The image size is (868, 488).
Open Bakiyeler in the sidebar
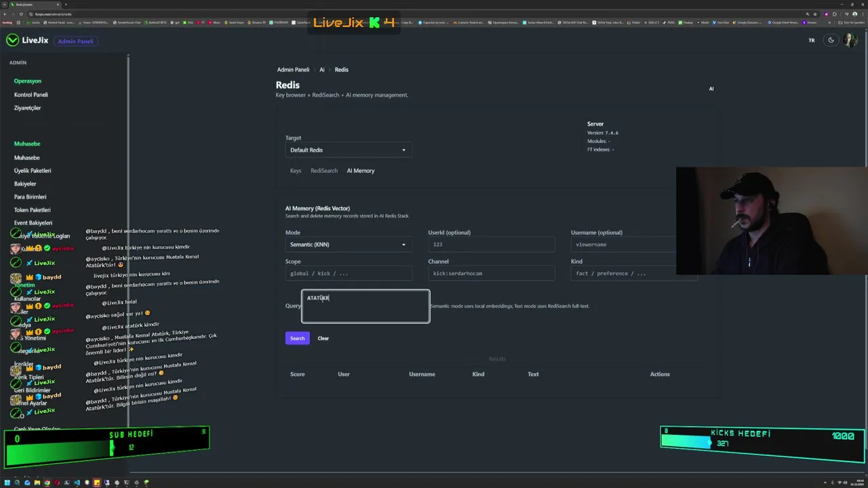click(25, 184)
